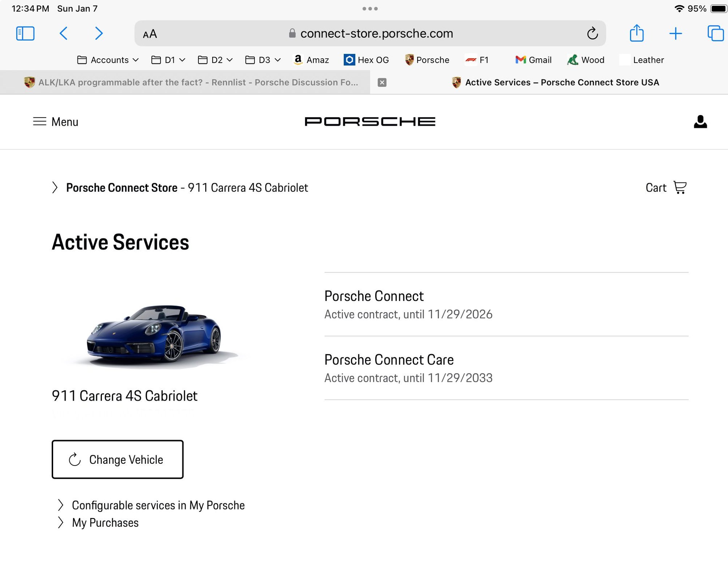Open a new tab with plus icon
728x573 pixels.
[675, 34]
